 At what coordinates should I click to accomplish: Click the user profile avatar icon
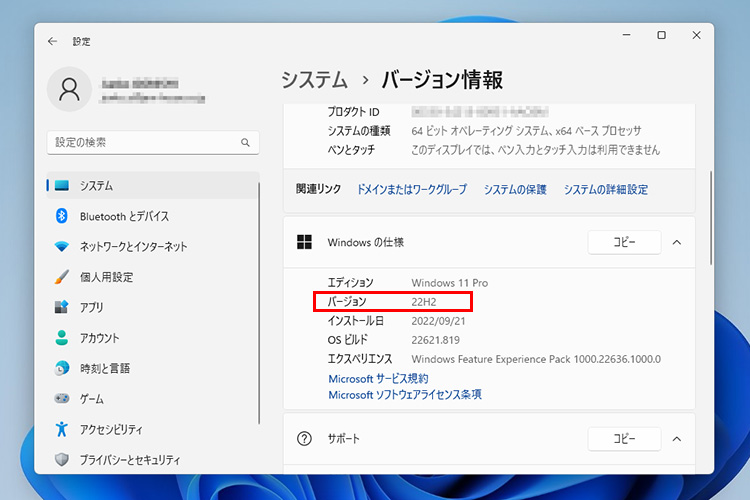pyautogui.click(x=70, y=90)
